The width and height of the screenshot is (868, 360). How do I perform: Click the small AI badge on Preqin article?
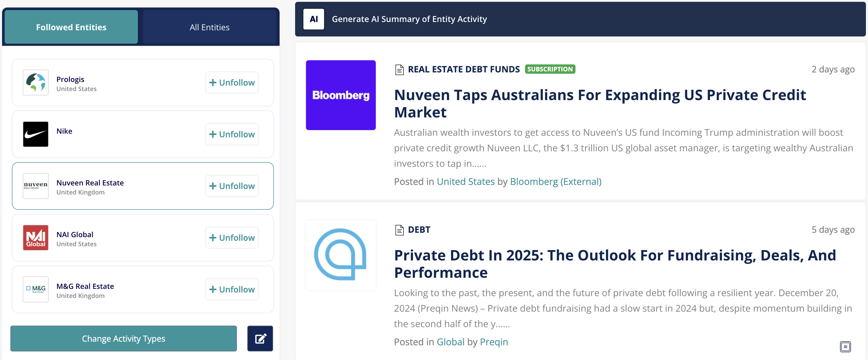click(x=845, y=347)
